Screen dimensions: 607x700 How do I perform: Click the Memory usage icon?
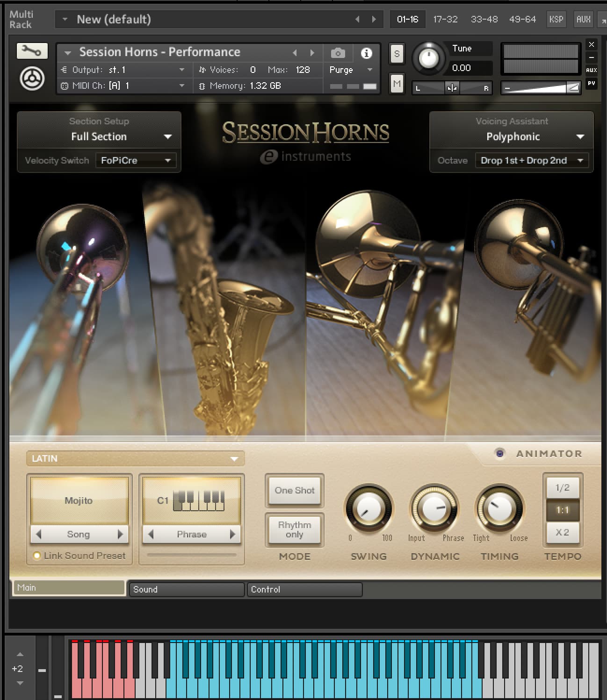[202, 86]
